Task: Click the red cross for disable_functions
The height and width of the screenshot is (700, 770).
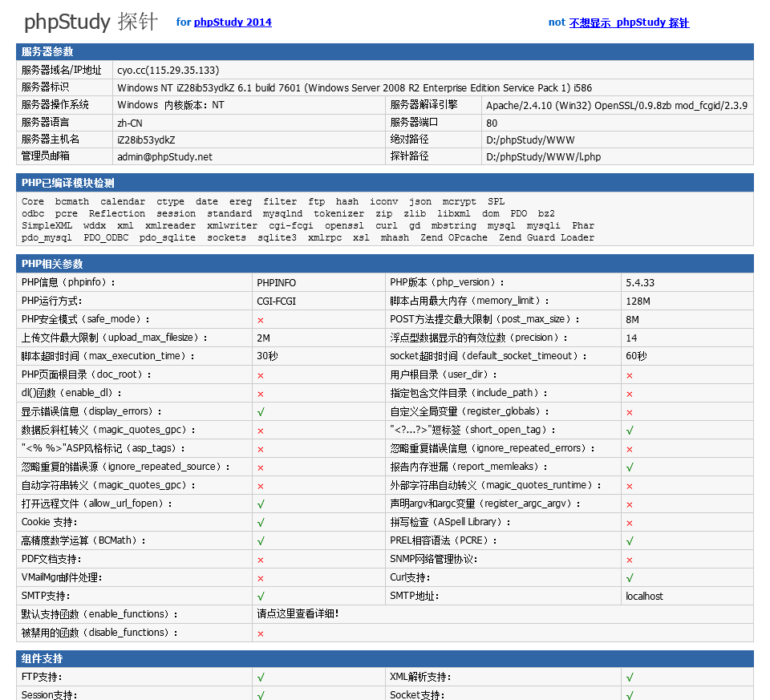Action: click(261, 633)
